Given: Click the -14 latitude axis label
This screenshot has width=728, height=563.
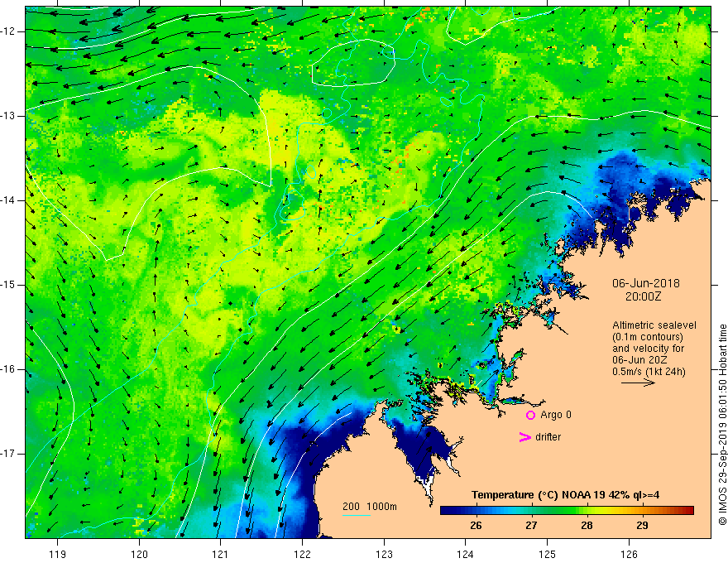Looking at the screenshot, I should click(x=9, y=200).
